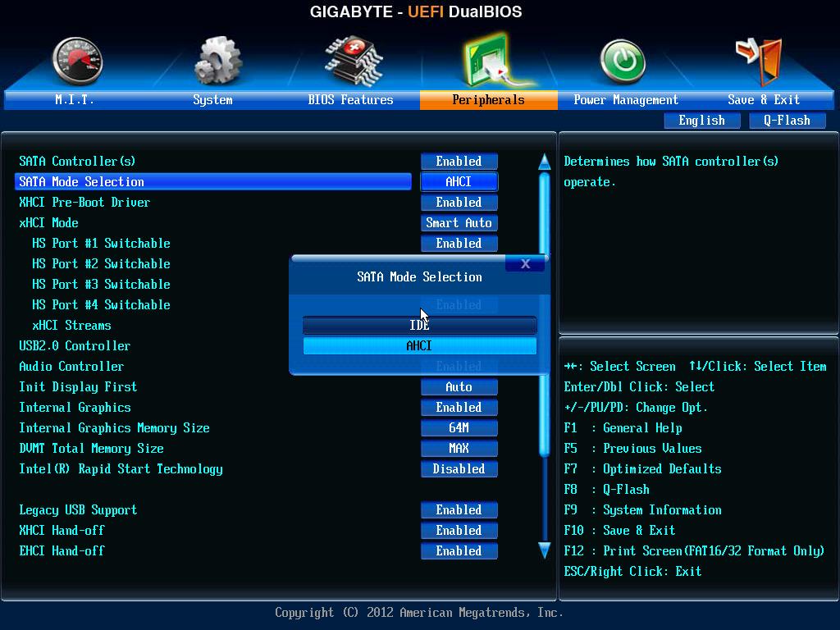Image resolution: width=840 pixels, height=630 pixels.
Task: Select HS Port #1 Switchable label
Action: 101,243
